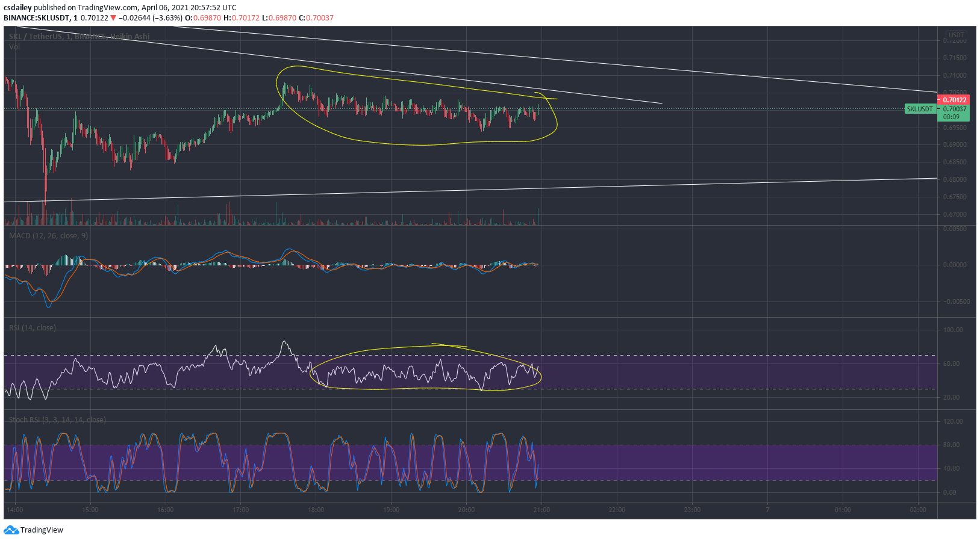
Task: Click the green 0.70037 last price label
Action: 954,109
